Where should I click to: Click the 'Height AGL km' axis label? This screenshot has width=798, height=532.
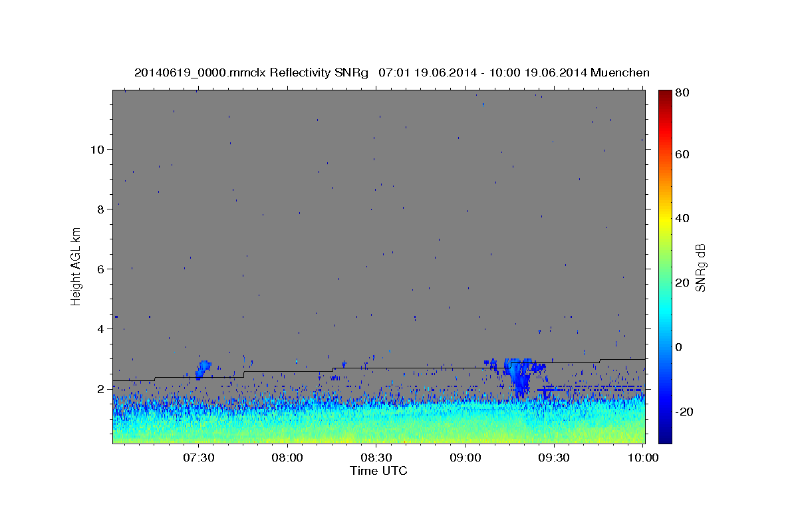76,266
